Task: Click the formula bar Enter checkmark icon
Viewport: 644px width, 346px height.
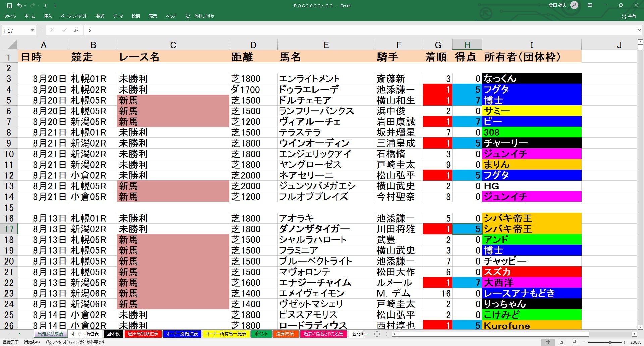Action: click(x=64, y=30)
